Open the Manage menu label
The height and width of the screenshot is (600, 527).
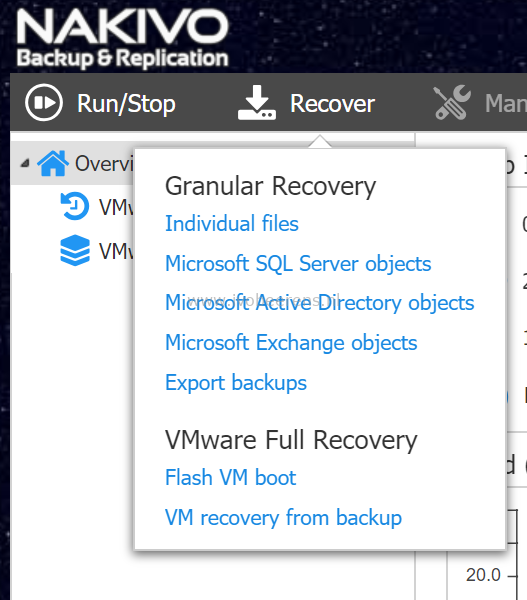506,103
